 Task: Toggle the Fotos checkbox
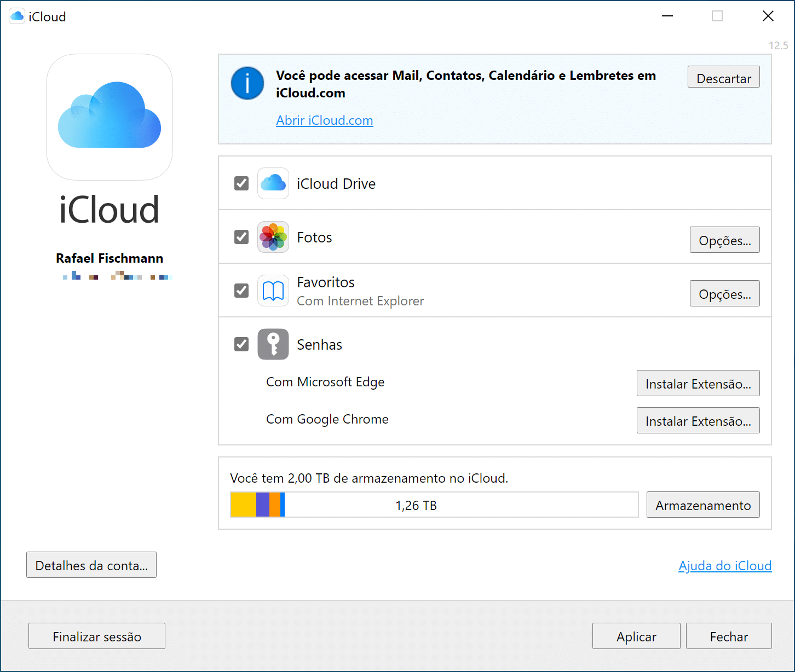241,237
